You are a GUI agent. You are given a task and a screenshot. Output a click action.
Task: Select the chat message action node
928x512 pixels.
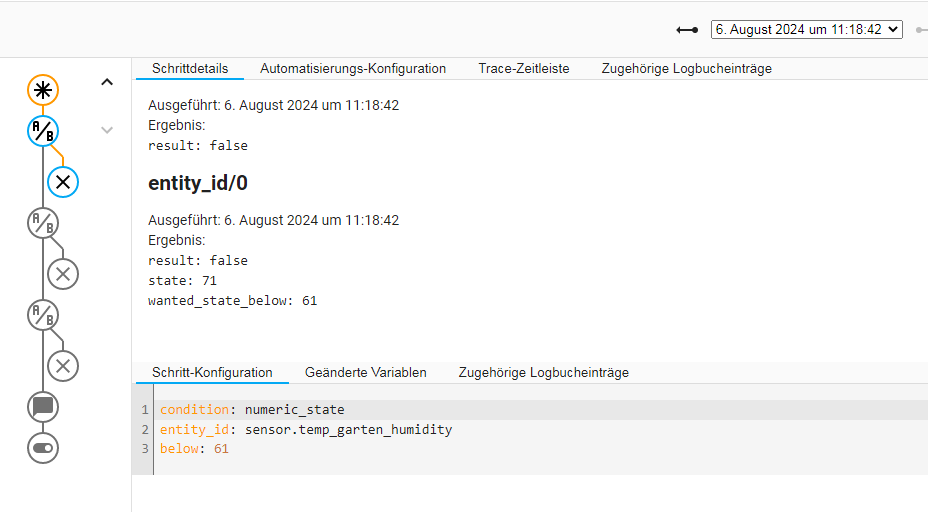click(x=43, y=407)
